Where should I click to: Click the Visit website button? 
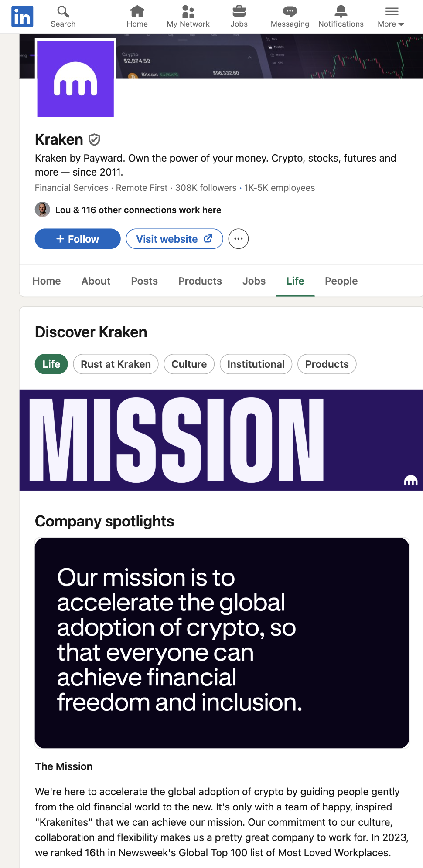[174, 239]
